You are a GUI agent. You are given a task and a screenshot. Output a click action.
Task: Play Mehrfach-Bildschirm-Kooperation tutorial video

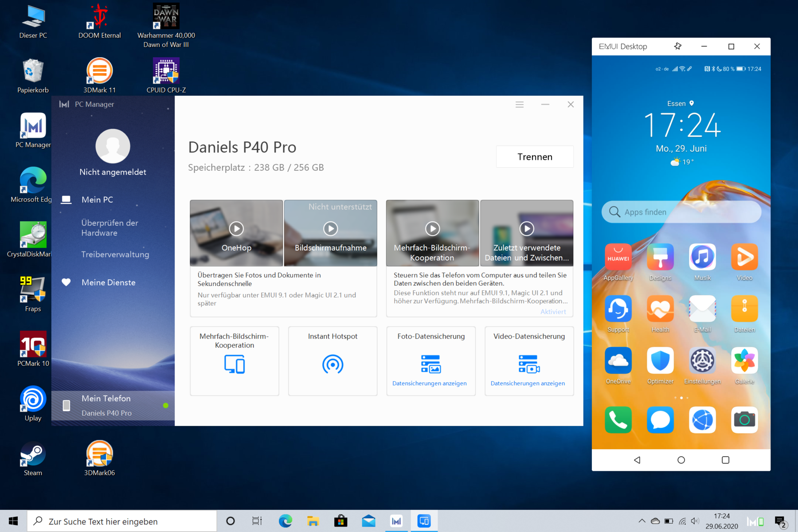(x=432, y=229)
